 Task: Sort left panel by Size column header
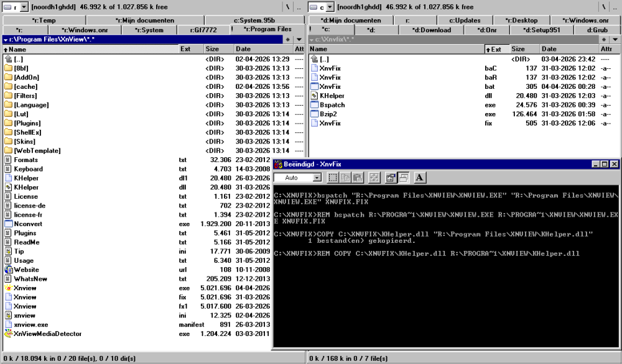coord(218,49)
